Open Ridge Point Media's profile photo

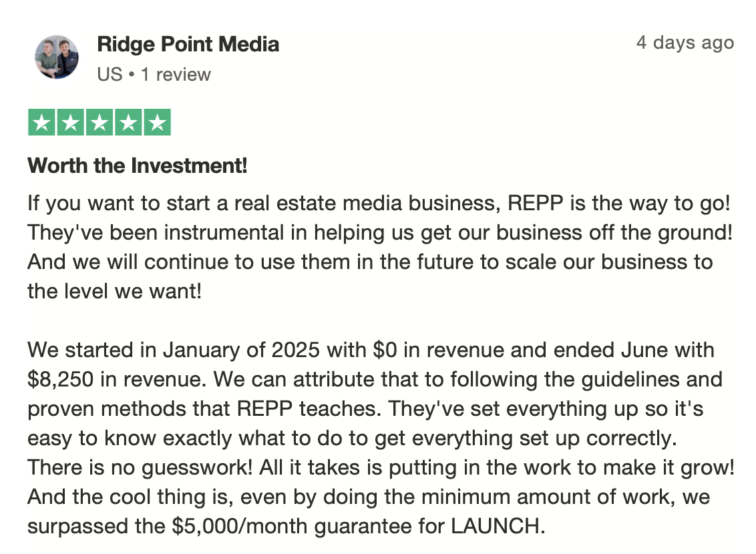[x=57, y=57]
